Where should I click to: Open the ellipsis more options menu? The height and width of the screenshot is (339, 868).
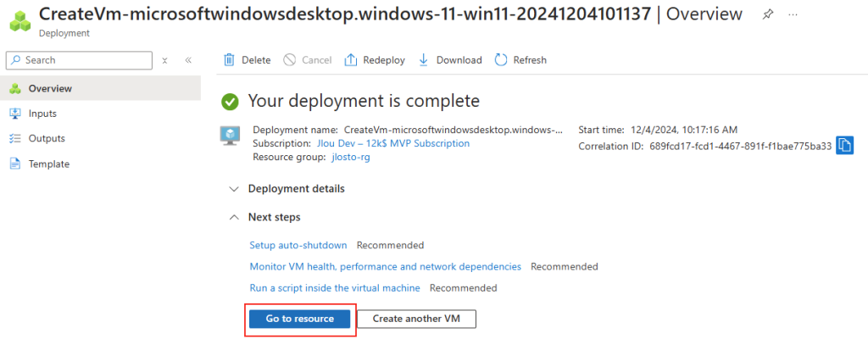coord(793,14)
